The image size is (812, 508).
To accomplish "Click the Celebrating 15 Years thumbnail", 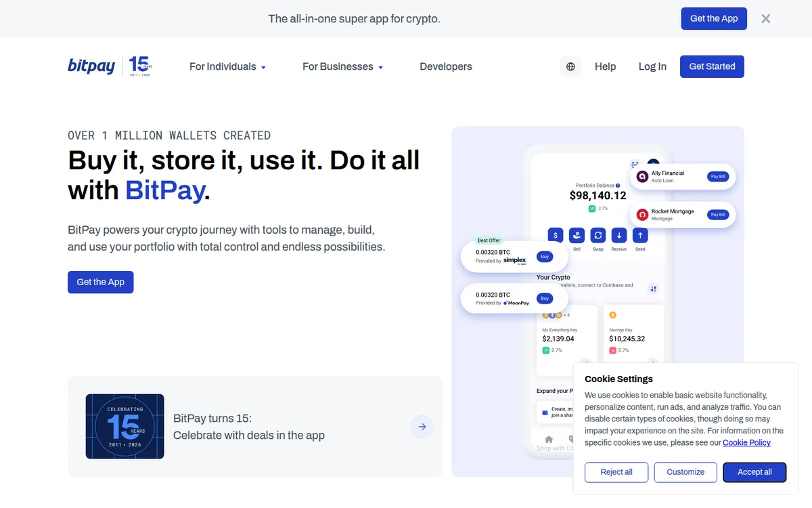I will tap(125, 427).
